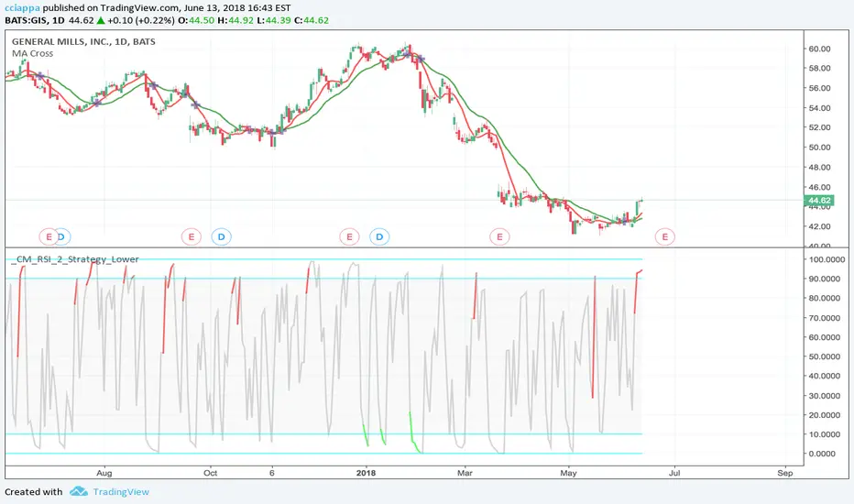Screen dimensions: 854x504
Task: Click the BATS:GIS, 1D symbol text
Action: coord(34,21)
